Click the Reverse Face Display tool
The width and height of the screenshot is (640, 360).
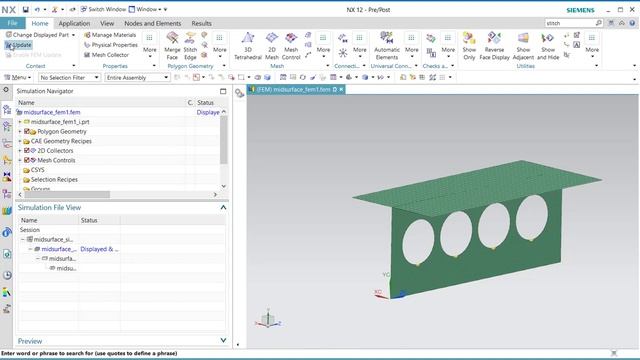494,46
